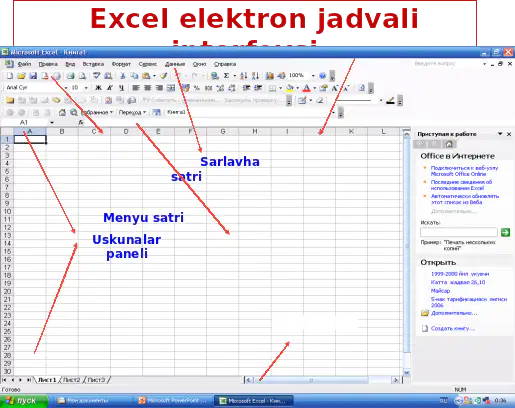Image resolution: width=515 pixels, height=408 pixels.
Task: Click the Создать книгу link
Action: tap(452, 328)
